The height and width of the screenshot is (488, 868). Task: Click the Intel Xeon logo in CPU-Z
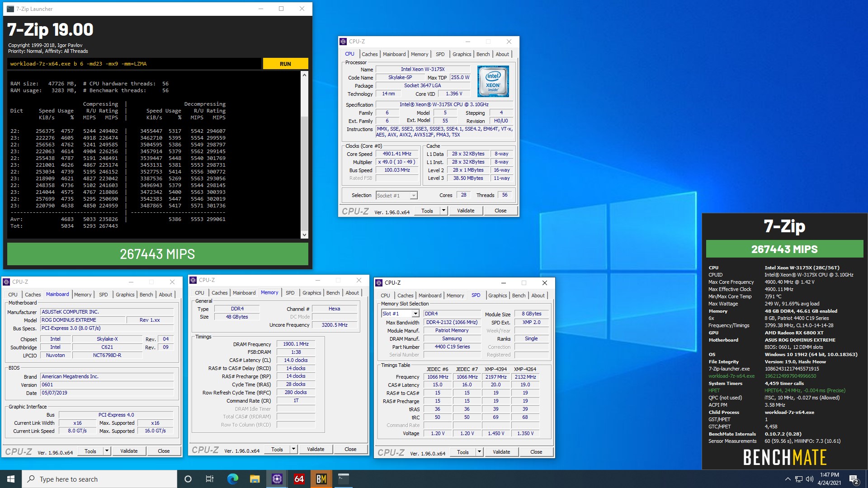click(493, 81)
